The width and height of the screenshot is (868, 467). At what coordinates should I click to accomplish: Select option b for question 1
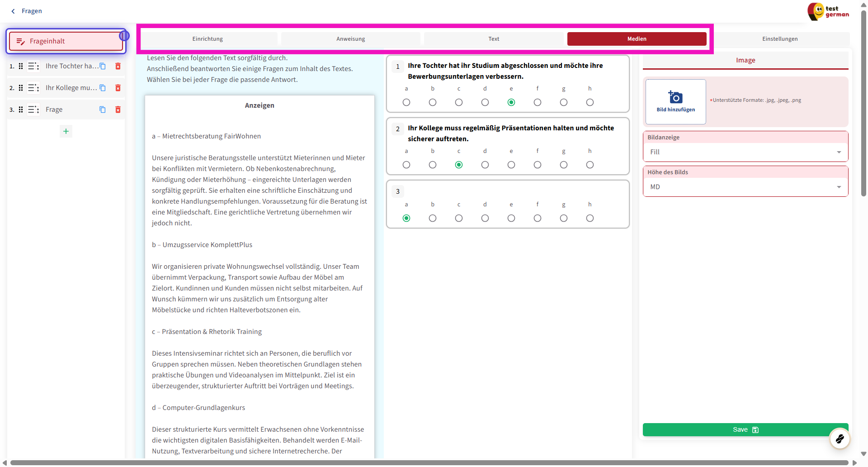coord(433,102)
